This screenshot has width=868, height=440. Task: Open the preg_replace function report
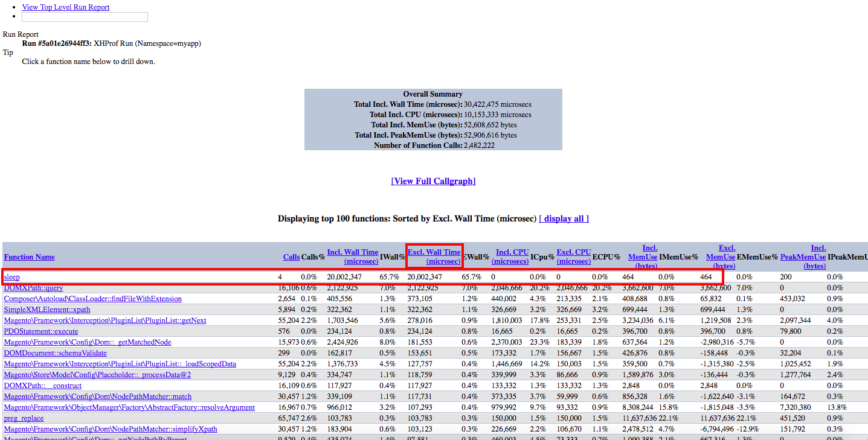click(x=24, y=418)
